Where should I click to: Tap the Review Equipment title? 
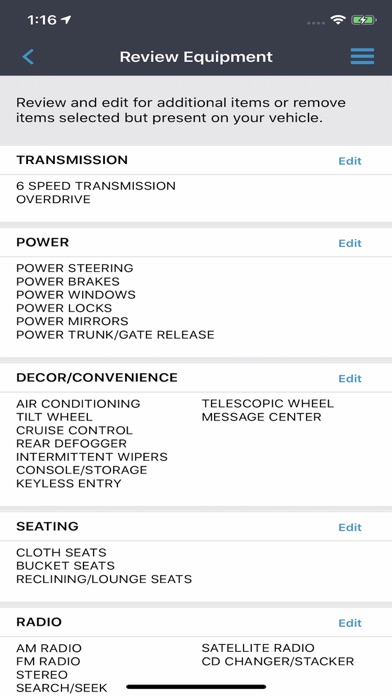click(x=196, y=57)
